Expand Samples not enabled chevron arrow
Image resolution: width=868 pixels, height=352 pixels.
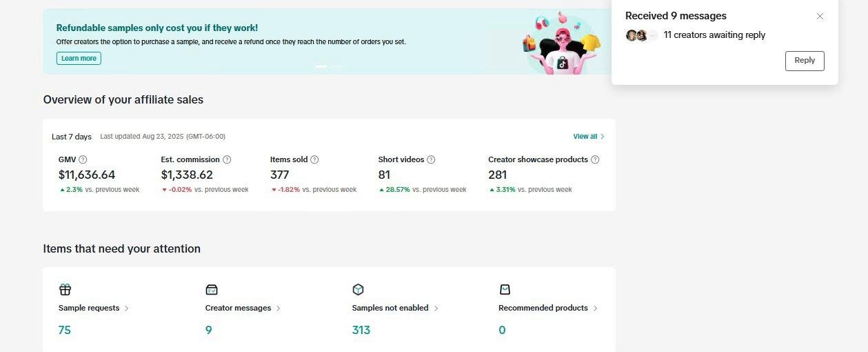pos(436,309)
